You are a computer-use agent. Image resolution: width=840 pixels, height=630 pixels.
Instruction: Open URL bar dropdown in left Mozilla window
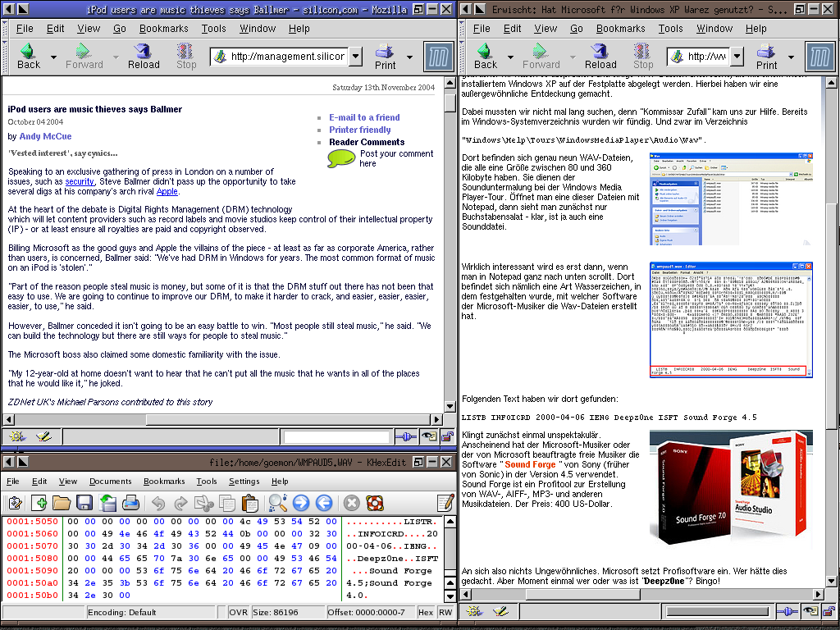pos(355,57)
